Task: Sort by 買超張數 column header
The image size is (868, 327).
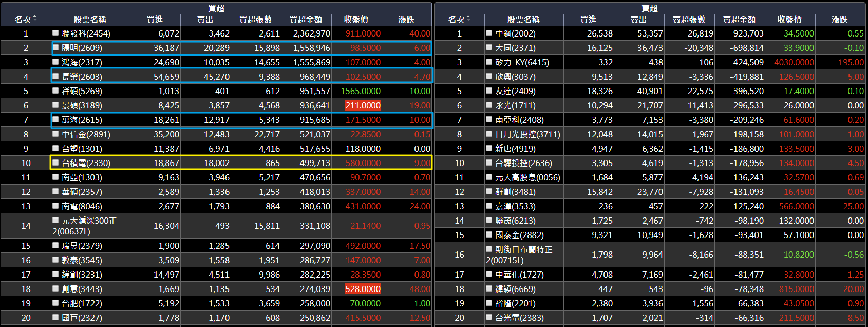Action: click(x=255, y=20)
